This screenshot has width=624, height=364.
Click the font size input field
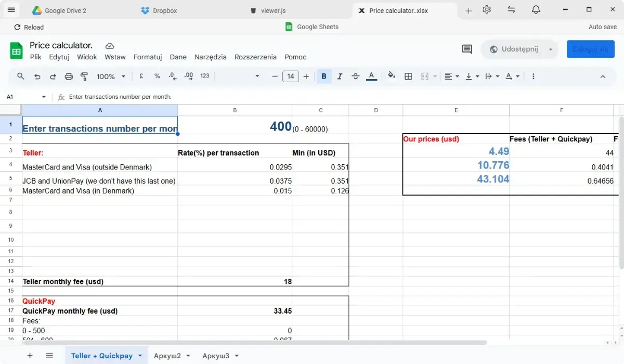pos(290,76)
